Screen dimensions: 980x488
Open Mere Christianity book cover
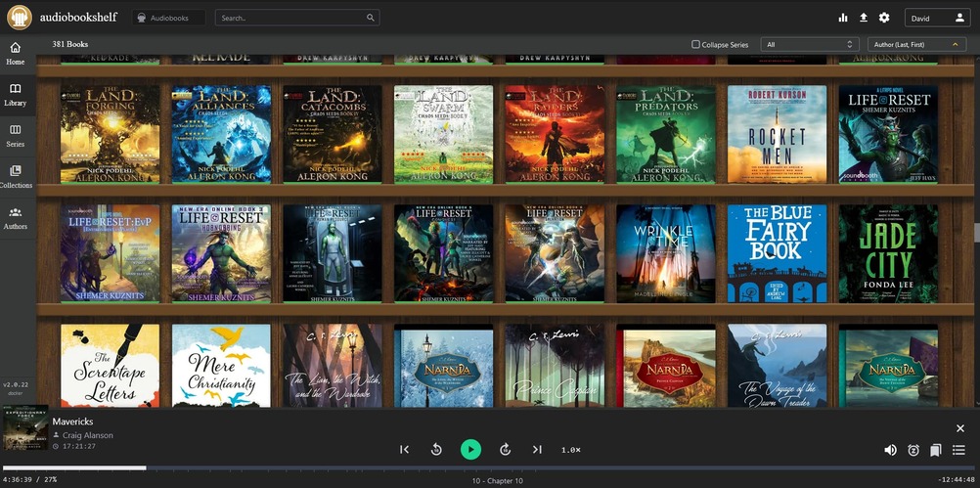[221, 366]
